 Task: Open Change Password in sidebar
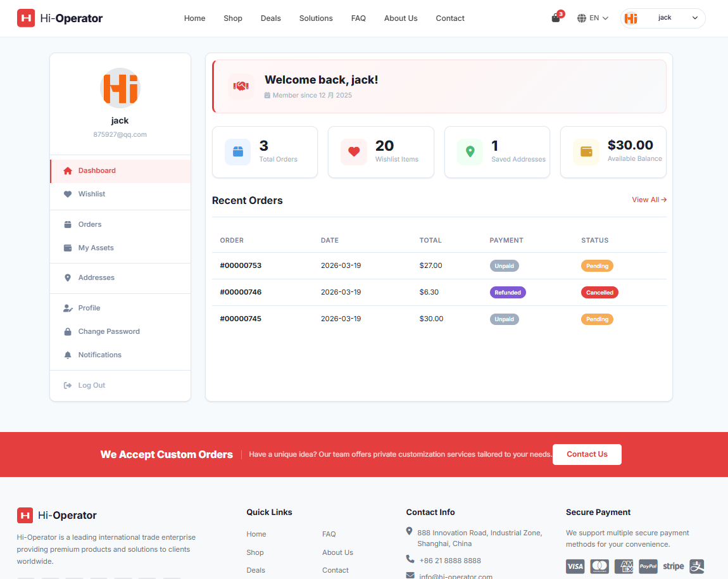coord(109,331)
